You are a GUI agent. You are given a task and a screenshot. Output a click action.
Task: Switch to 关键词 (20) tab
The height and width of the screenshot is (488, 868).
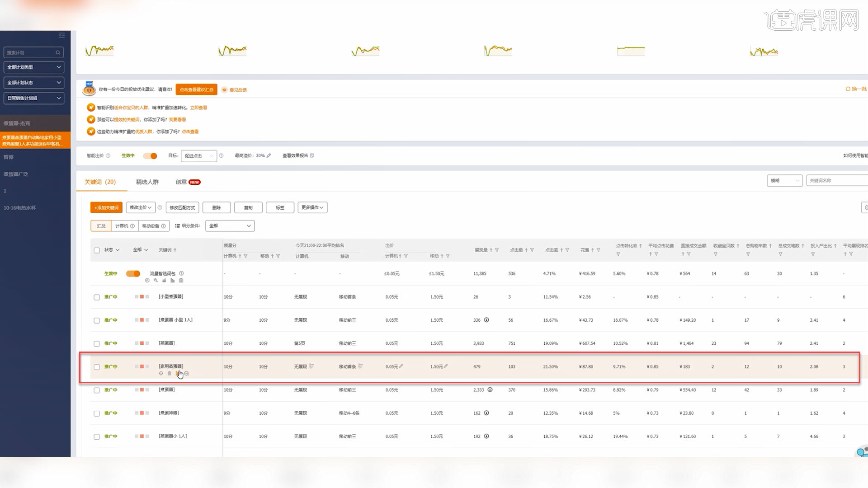pyautogui.click(x=100, y=182)
